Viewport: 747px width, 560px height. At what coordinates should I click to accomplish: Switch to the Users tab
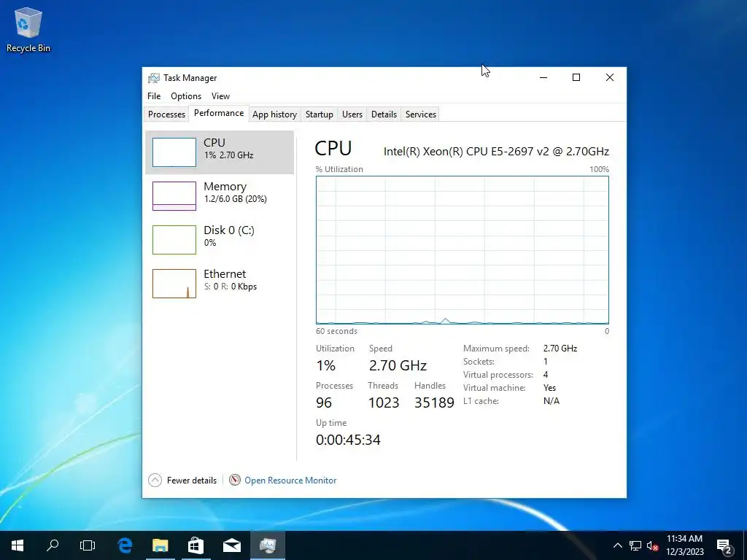tap(352, 114)
